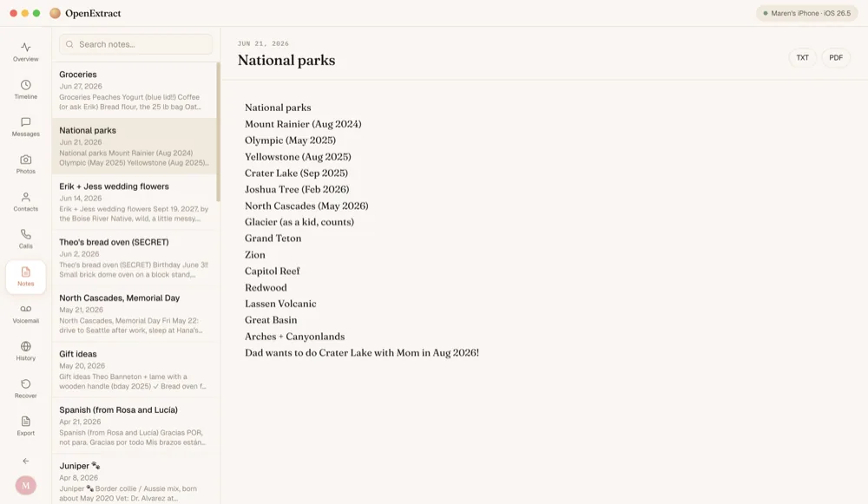The width and height of the screenshot is (868, 504).
Task: Open the Export section
Action: [x=25, y=426]
